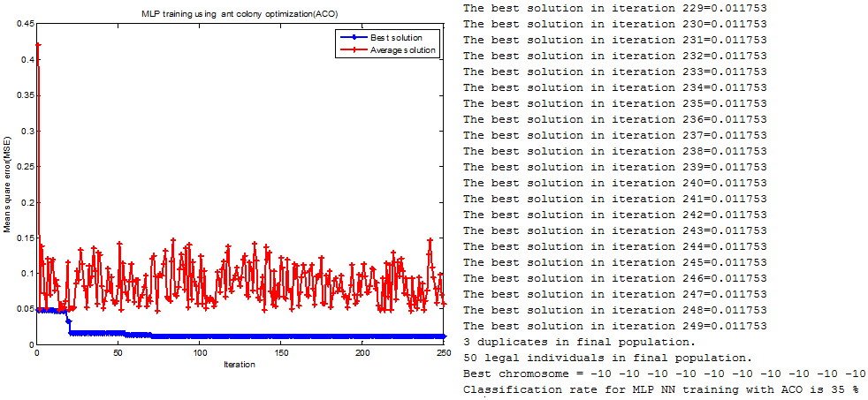This screenshot has width=868, height=400.
Task: Click the 250 x-axis tick label
Action: click(445, 352)
